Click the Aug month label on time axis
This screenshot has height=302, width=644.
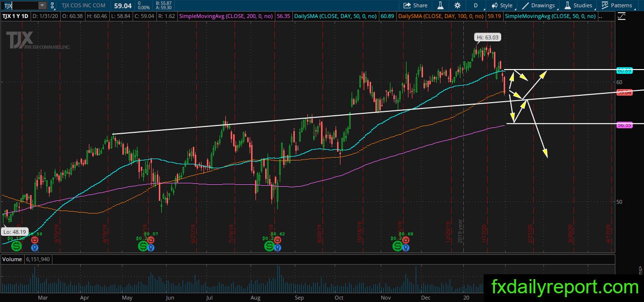point(255,297)
